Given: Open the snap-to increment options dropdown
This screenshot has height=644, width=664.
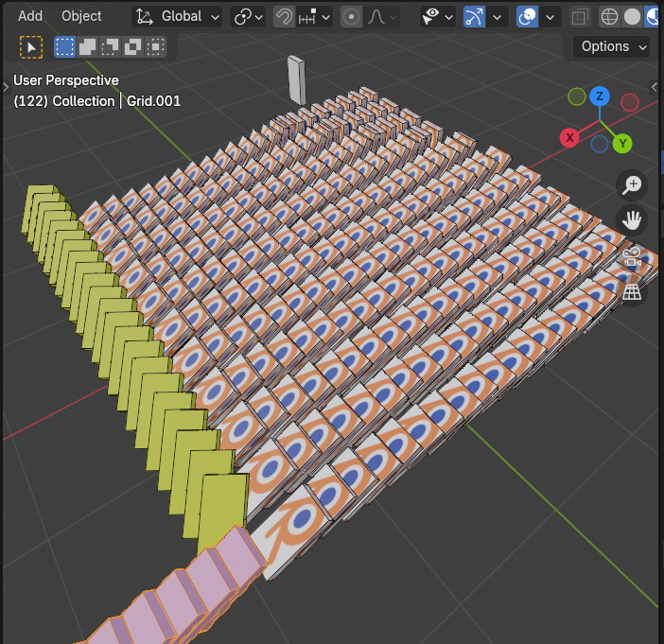Looking at the screenshot, I should pos(314,17).
